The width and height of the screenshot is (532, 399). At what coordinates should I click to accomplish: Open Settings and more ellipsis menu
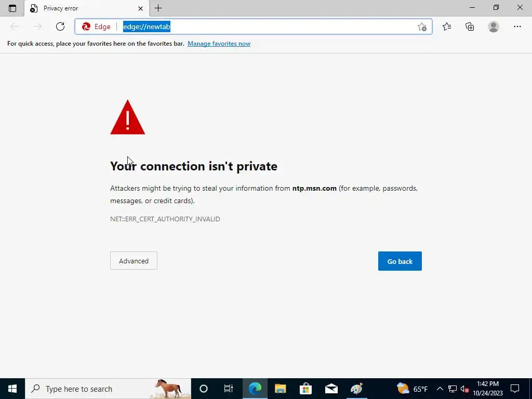[x=517, y=26]
